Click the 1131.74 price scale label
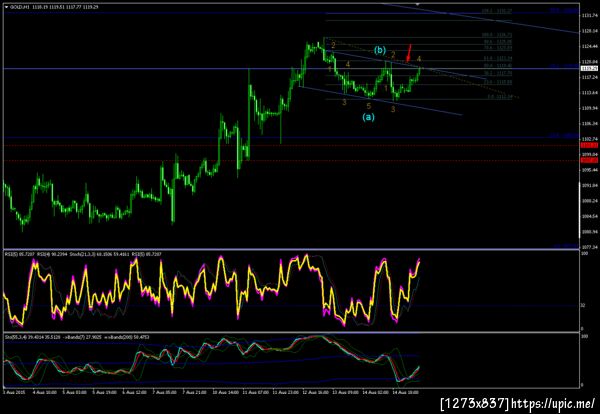600x414 pixels. tap(590, 15)
